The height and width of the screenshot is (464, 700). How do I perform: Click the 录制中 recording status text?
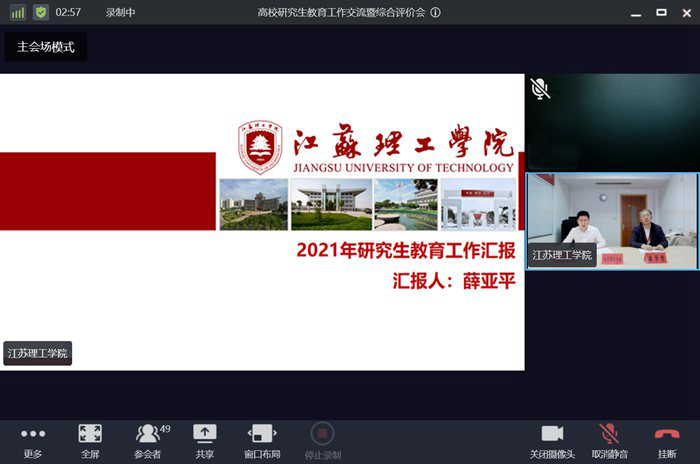pyautogui.click(x=120, y=13)
